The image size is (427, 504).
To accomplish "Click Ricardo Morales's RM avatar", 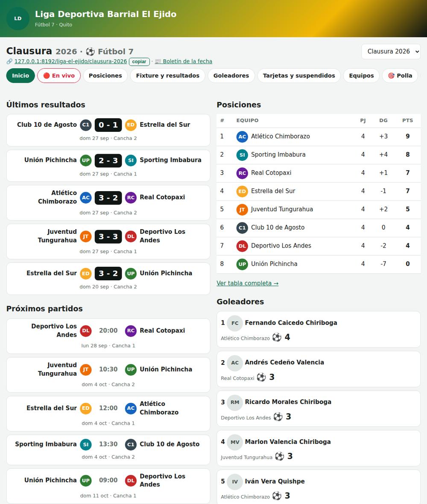I will coord(235,402).
